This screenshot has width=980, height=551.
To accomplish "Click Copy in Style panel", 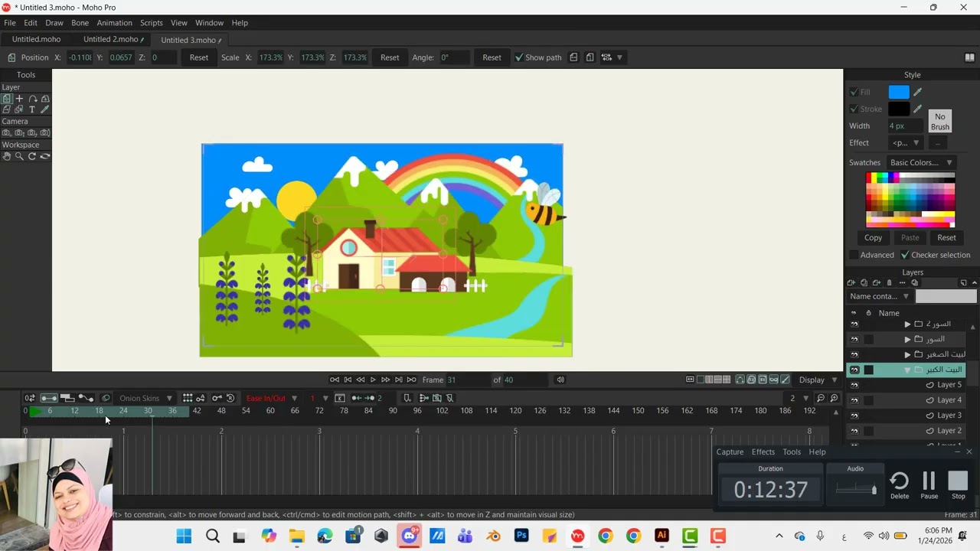I will tap(873, 238).
